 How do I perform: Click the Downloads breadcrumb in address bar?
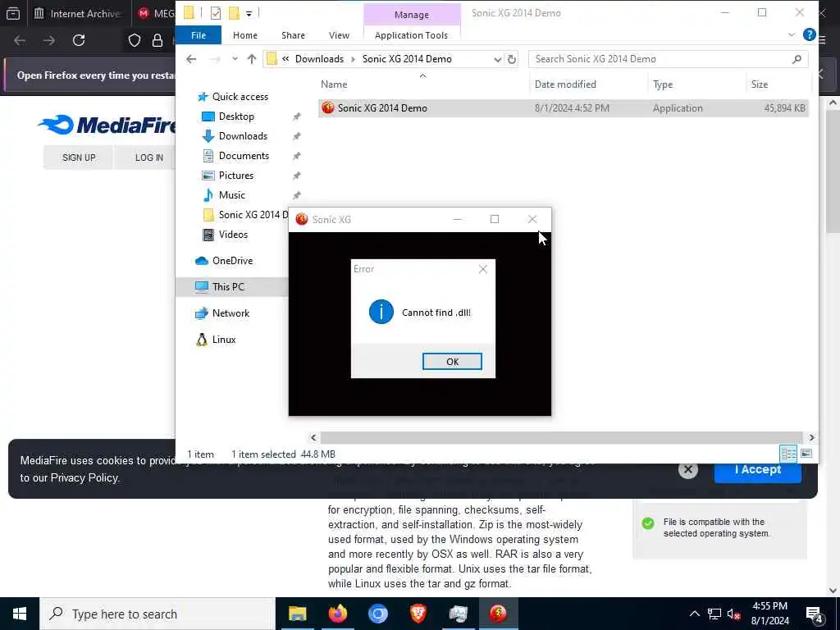(x=319, y=59)
